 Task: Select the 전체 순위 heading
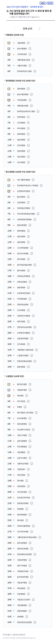[27, 29]
